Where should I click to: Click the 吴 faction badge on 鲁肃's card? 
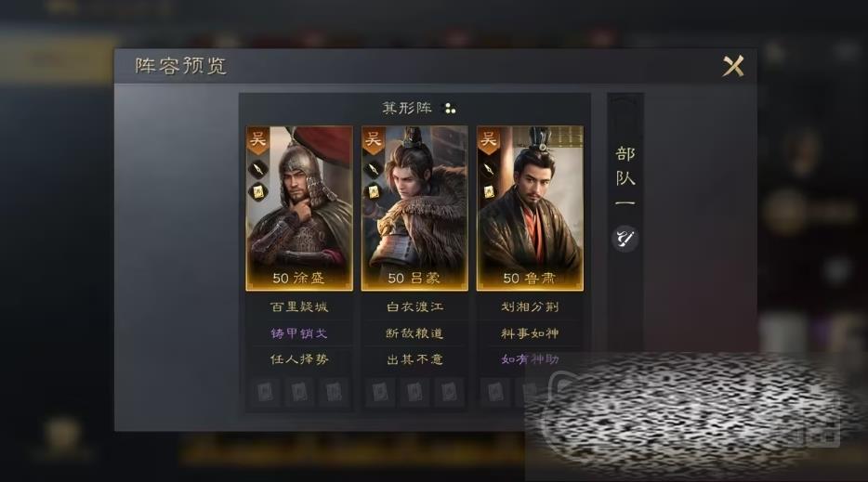[488, 140]
